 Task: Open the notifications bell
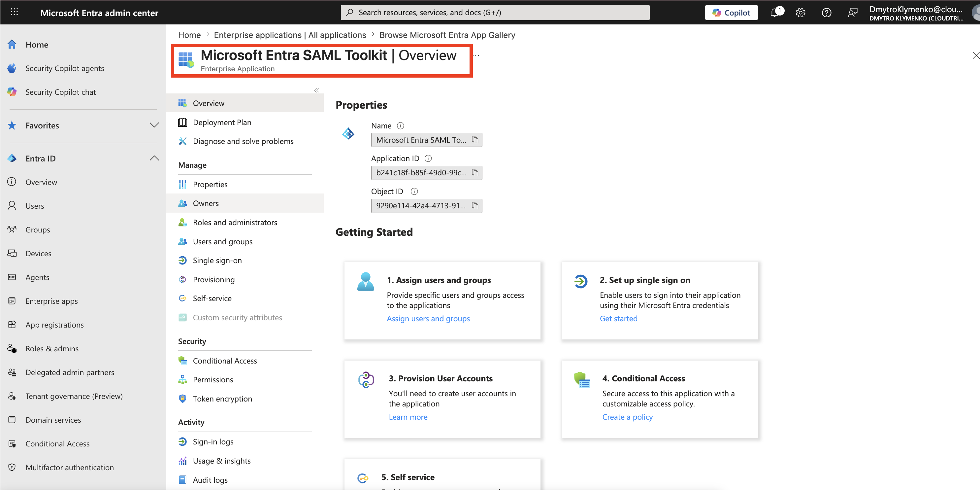pyautogui.click(x=774, y=13)
